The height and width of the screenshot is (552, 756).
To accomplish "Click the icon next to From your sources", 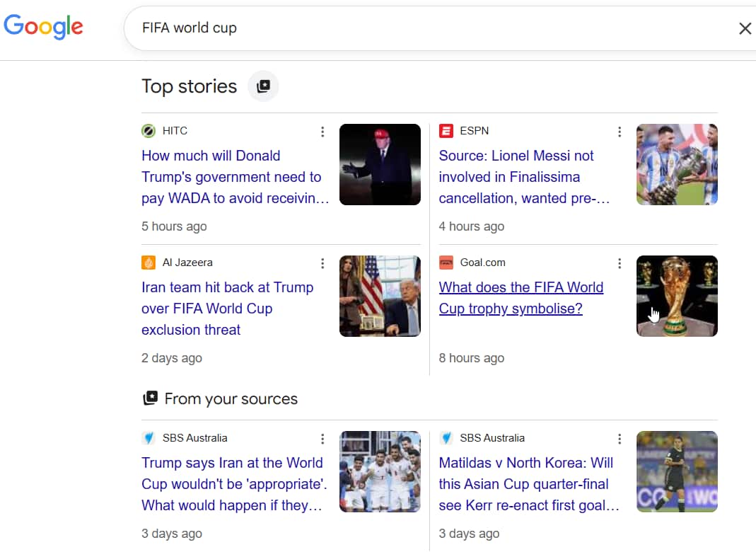I will (x=151, y=398).
